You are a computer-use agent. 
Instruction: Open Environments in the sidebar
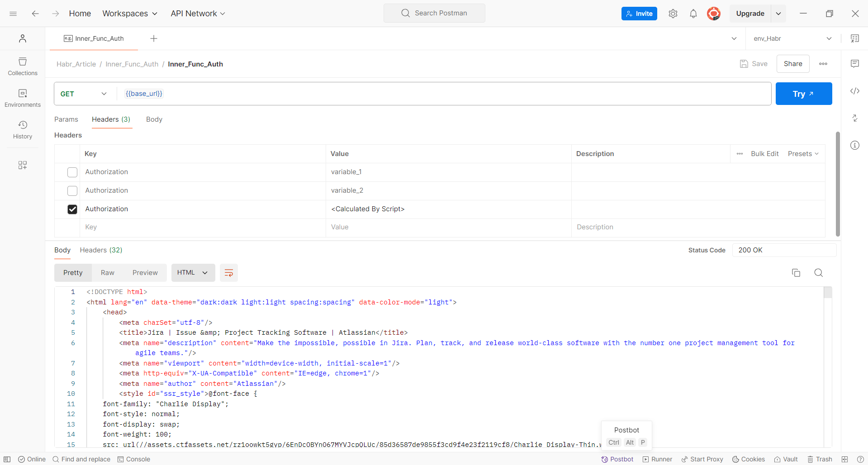[x=23, y=98]
